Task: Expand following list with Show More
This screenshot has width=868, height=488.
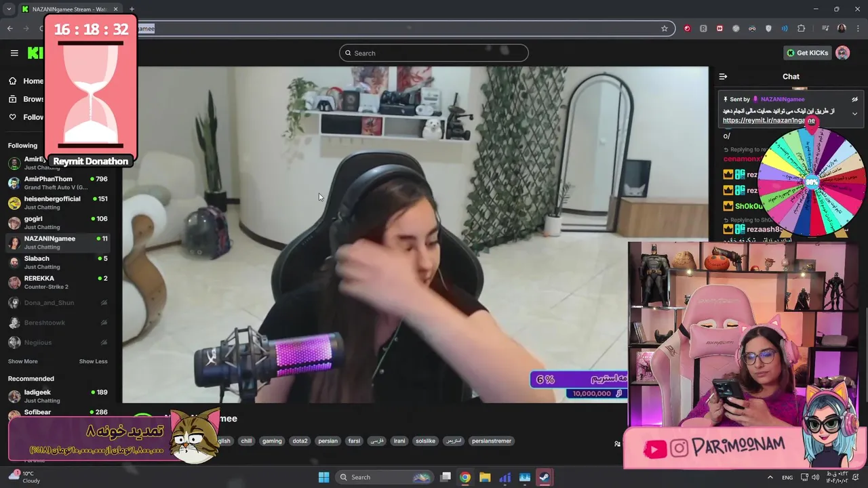Action: pos(23,361)
